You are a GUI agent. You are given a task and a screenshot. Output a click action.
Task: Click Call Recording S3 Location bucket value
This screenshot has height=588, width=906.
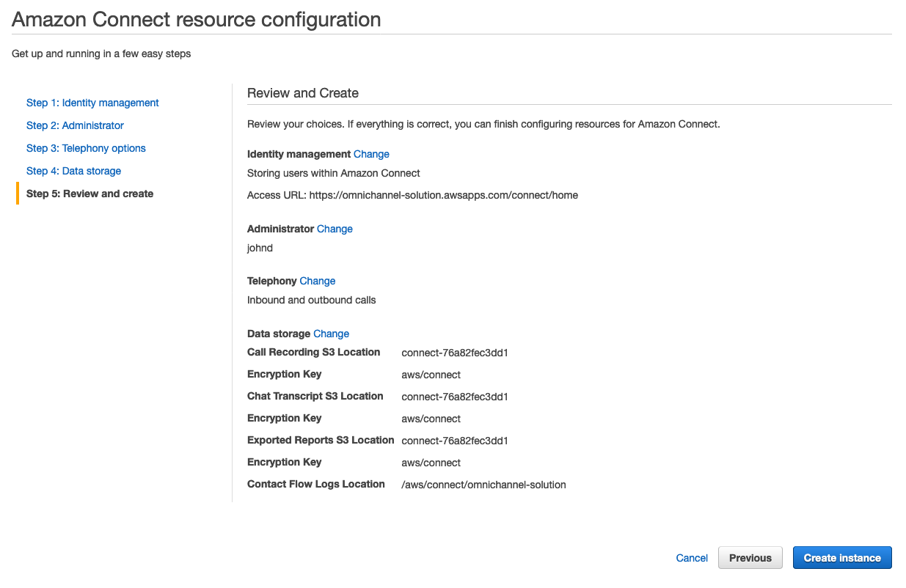[455, 353]
